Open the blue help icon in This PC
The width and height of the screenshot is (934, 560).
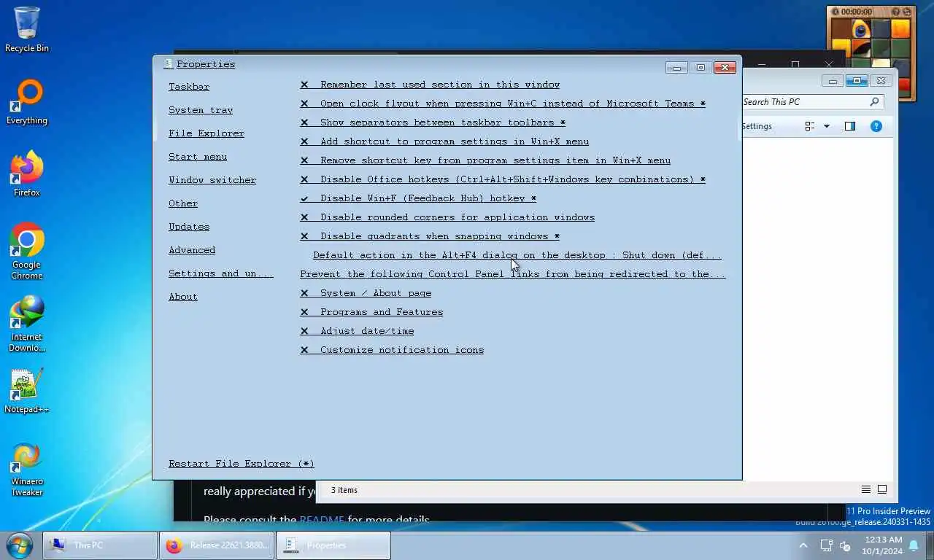pos(876,126)
